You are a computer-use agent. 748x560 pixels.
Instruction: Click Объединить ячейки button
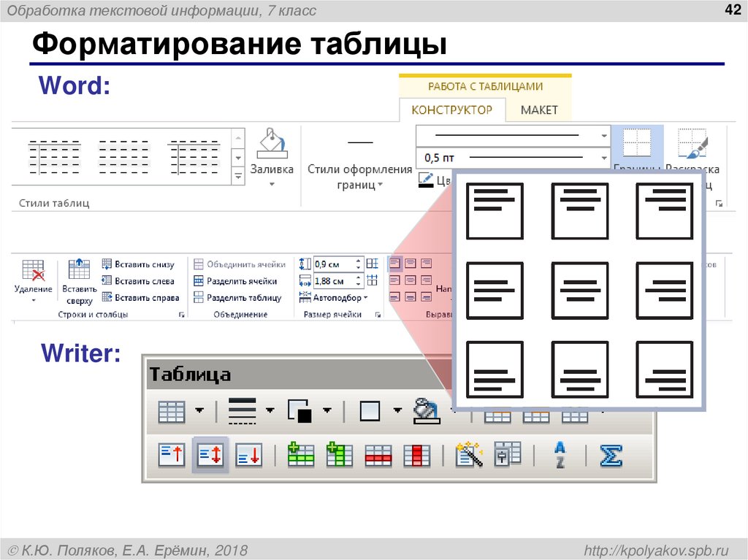pyautogui.click(x=240, y=264)
